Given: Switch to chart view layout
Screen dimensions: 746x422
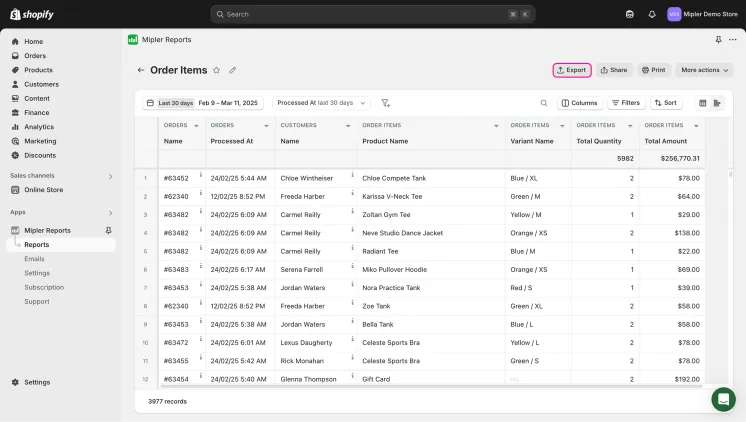Looking at the screenshot, I should coord(717,103).
